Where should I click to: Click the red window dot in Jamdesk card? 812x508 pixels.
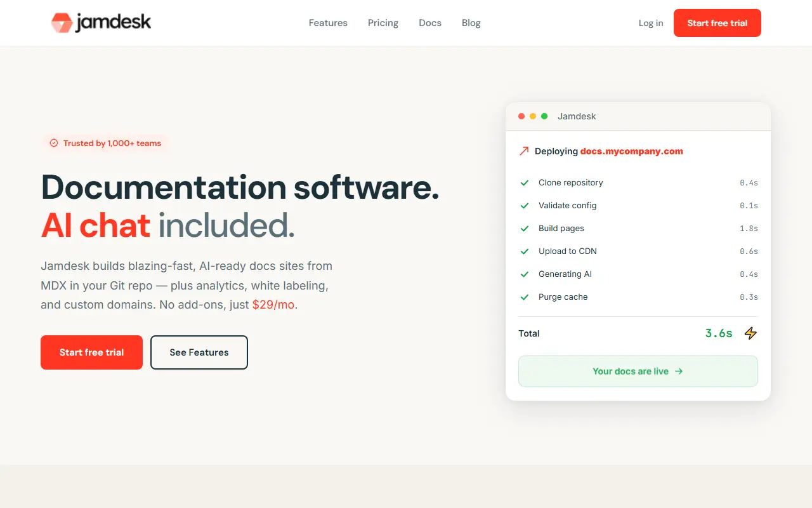pyautogui.click(x=521, y=116)
